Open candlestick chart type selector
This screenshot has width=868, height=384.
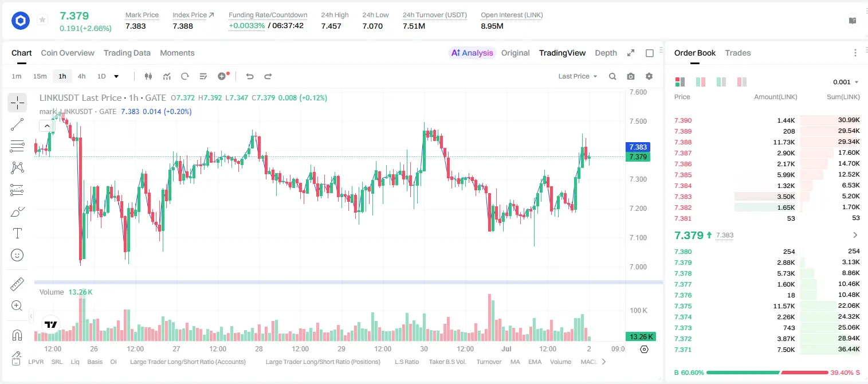pyautogui.click(x=148, y=76)
